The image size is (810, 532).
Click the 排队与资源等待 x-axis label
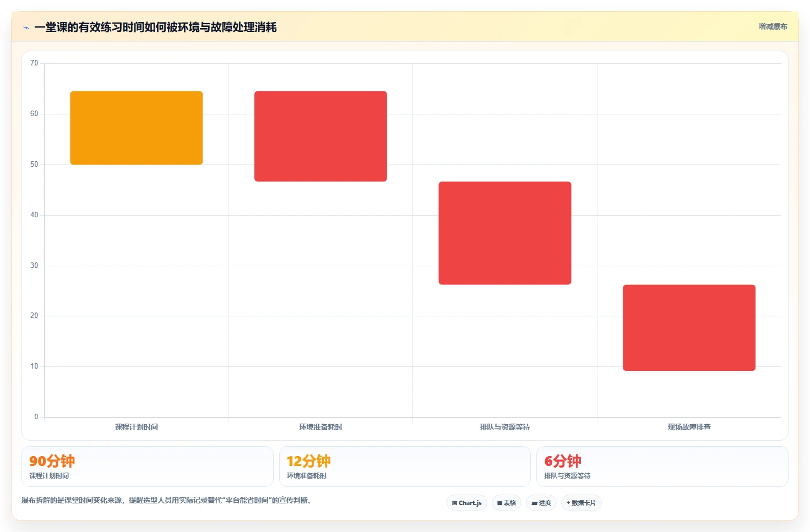tap(505, 427)
